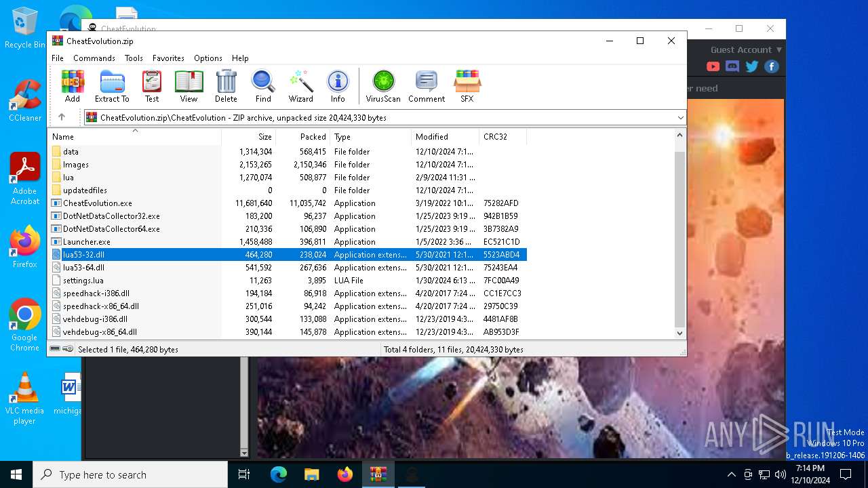Click YouTube icon in background window

[x=713, y=66]
